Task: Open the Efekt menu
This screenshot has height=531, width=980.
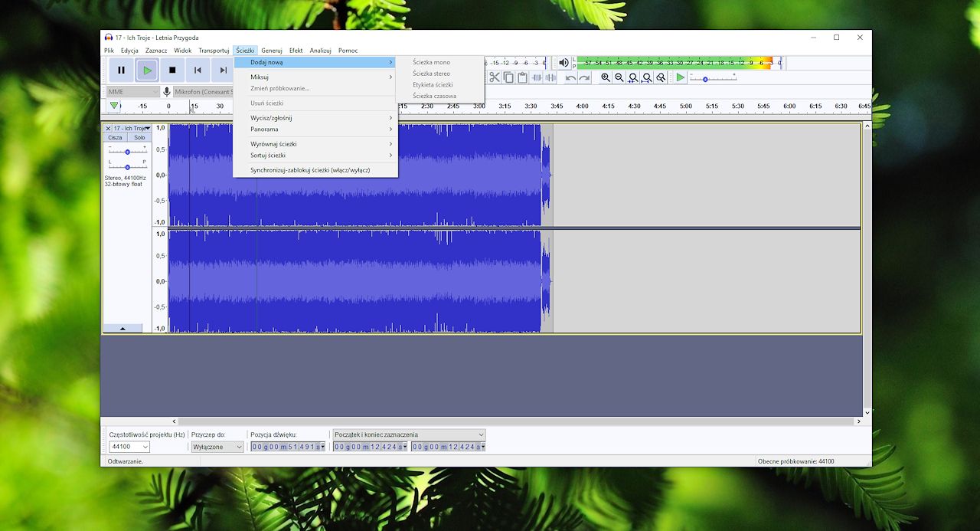Action: pos(296,50)
